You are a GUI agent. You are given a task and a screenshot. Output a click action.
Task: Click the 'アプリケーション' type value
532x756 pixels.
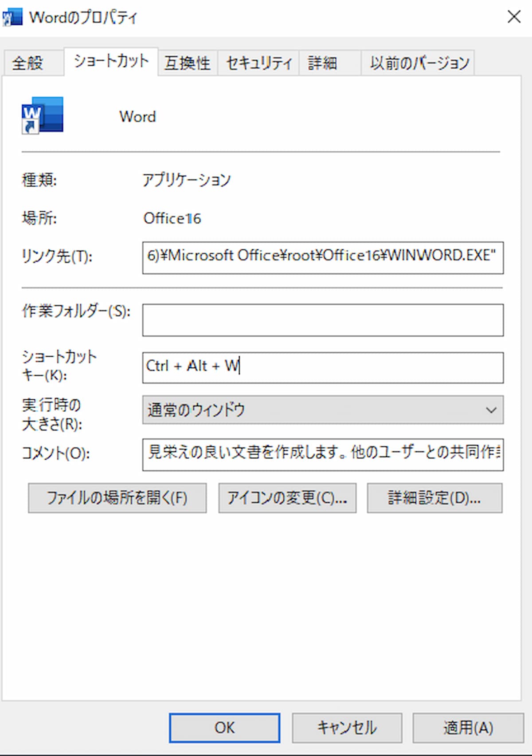pyautogui.click(x=186, y=180)
